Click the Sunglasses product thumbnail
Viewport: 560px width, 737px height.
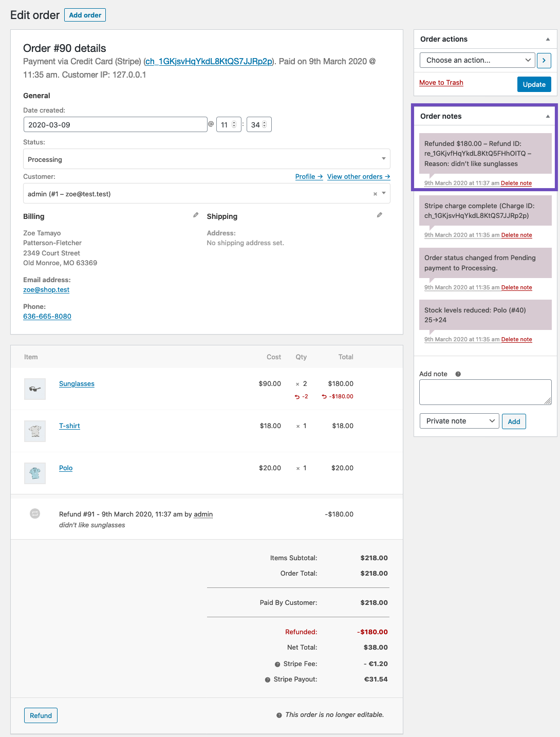(34, 389)
